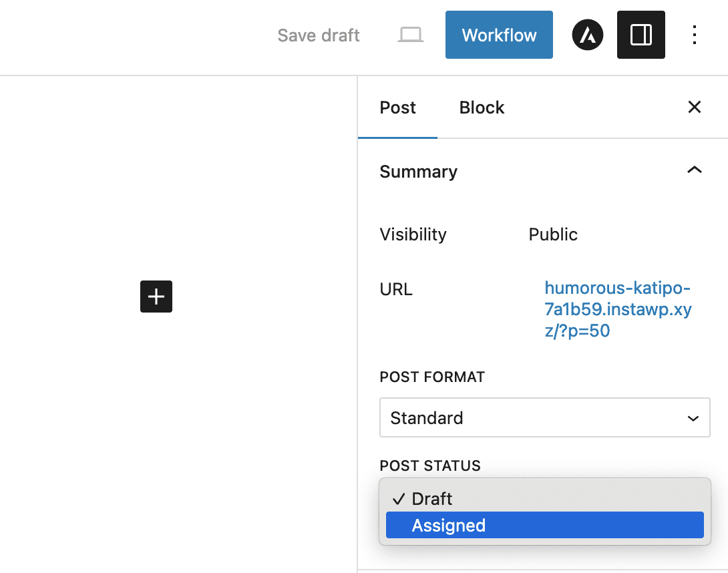
Task: Click the POST FORMAT label
Action: (x=432, y=377)
